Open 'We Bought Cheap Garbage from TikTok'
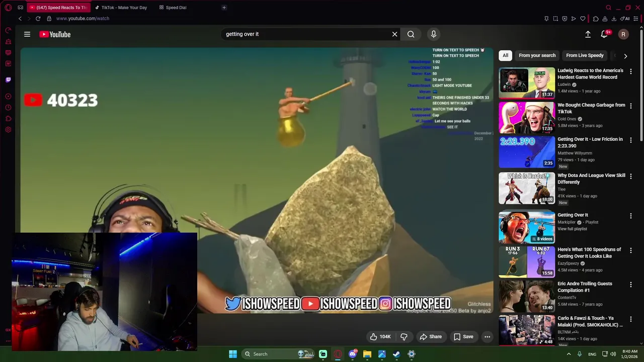 coord(591,108)
